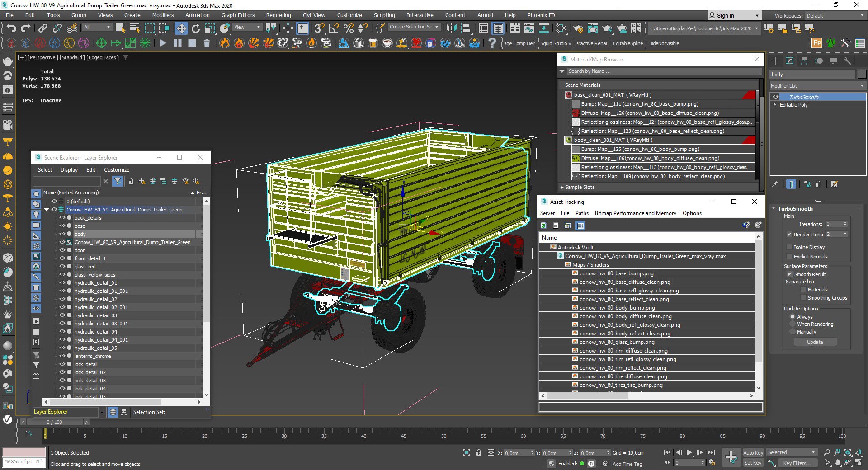
Task: Click Configure Modifier Sets icon
Action: 835,184
